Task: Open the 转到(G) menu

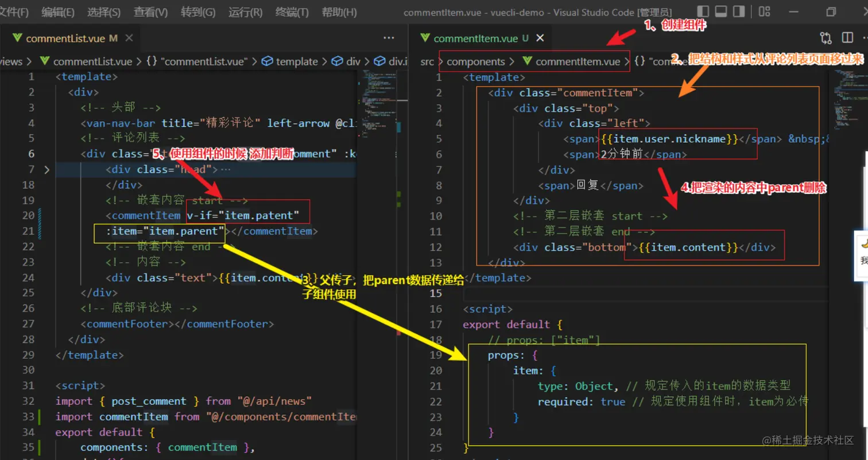Action: [198, 12]
